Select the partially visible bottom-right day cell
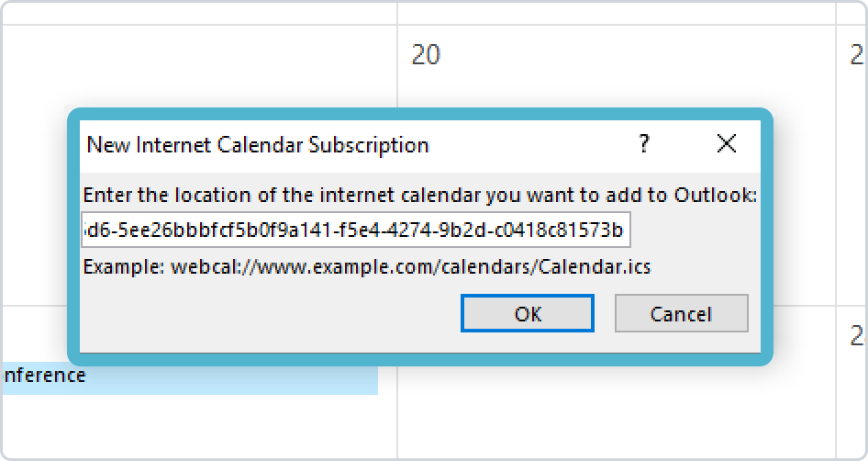The width and height of the screenshot is (868, 461). click(x=852, y=404)
